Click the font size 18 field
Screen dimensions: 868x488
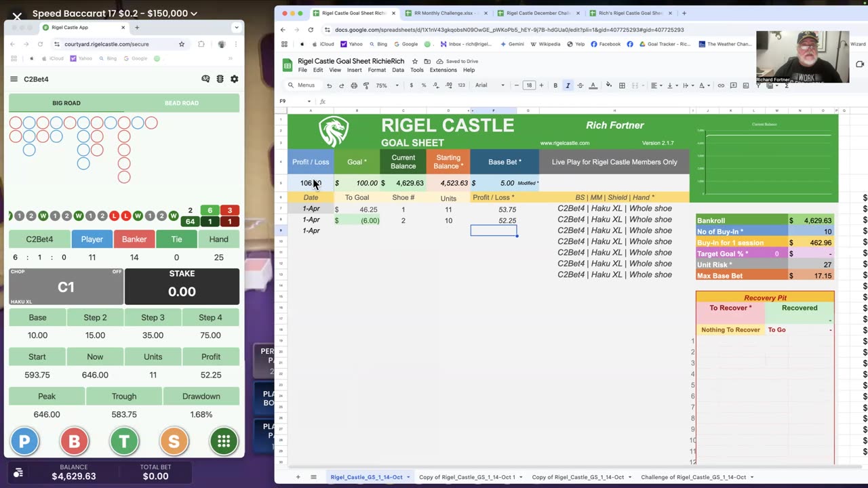click(x=529, y=85)
